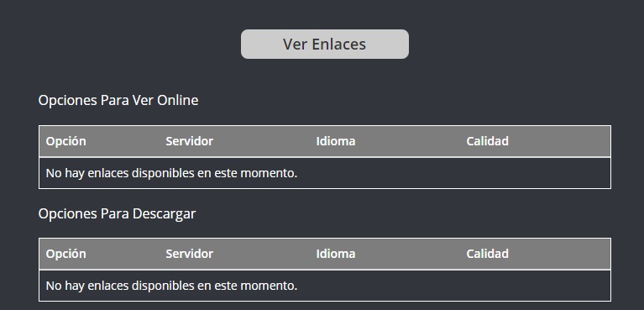
Task: Click Opción header in online table
Action: pos(65,141)
